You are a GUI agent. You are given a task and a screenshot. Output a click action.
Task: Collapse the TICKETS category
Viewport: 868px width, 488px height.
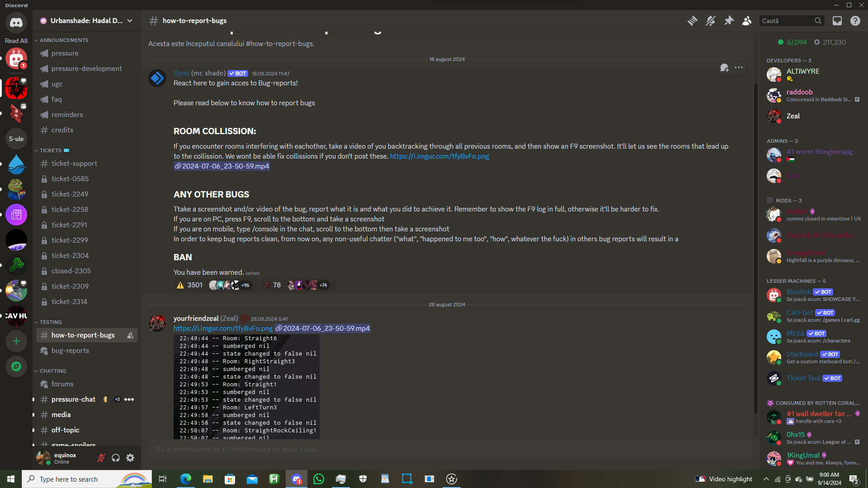50,150
